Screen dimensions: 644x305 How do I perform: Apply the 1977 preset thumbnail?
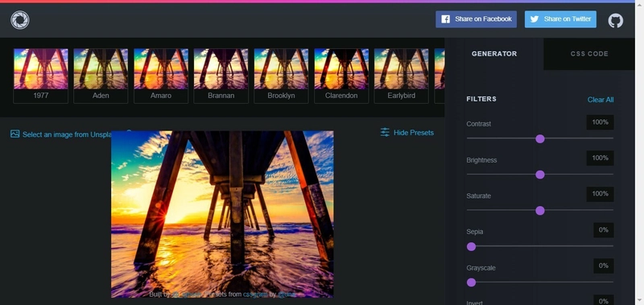point(41,76)
